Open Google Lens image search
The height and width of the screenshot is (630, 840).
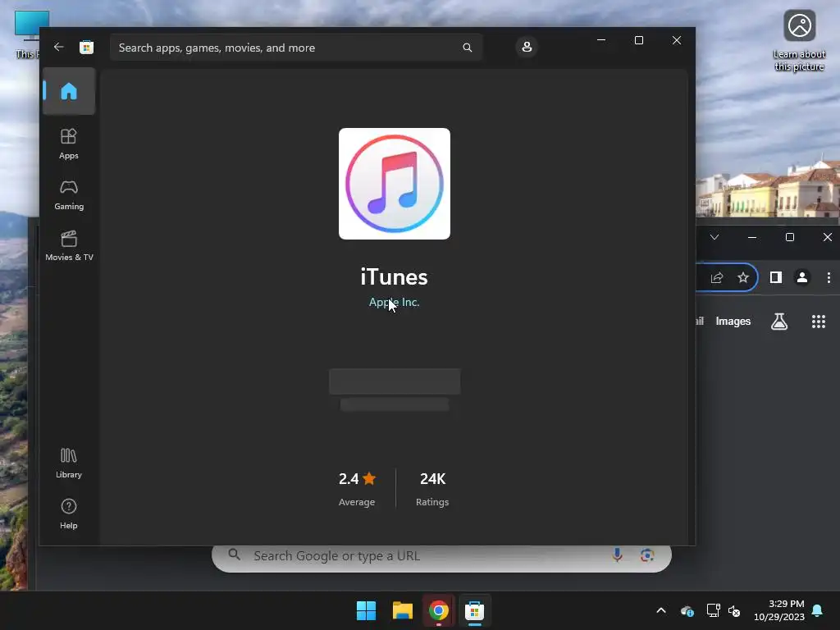(x=647, y=555)
